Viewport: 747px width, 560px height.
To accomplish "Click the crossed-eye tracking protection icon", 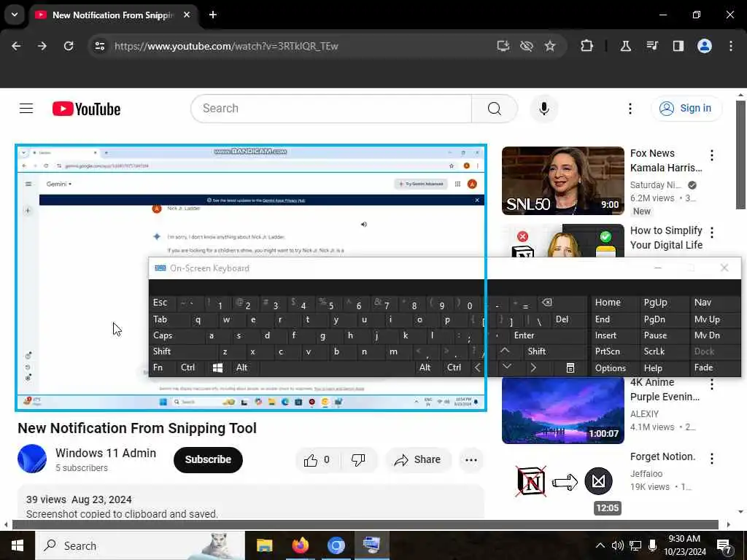I will coord(527,46).
